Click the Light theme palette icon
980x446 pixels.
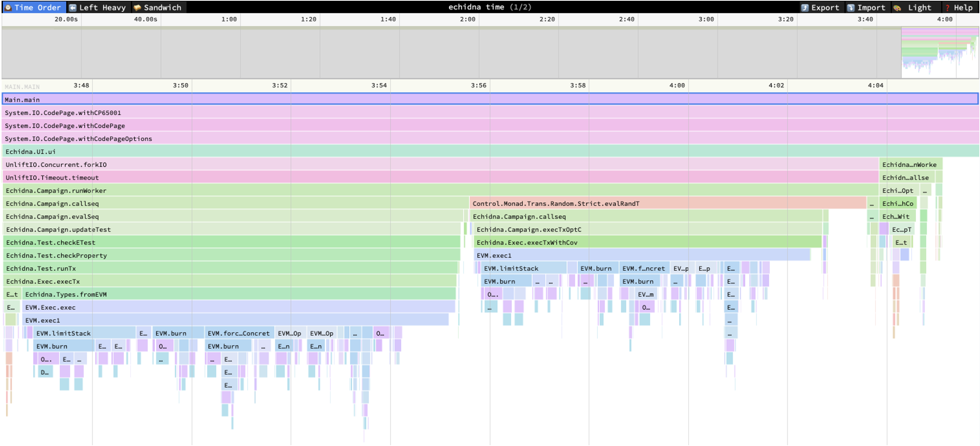(897, 7)
